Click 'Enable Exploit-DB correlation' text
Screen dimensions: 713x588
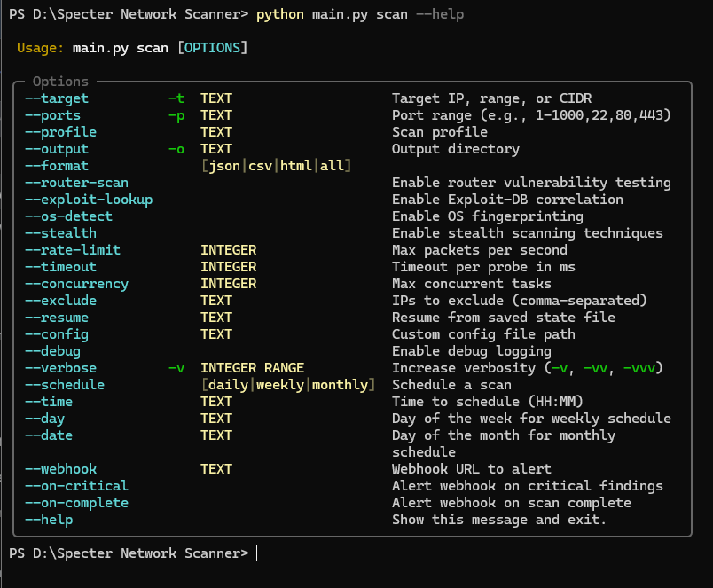coord(507,200)
